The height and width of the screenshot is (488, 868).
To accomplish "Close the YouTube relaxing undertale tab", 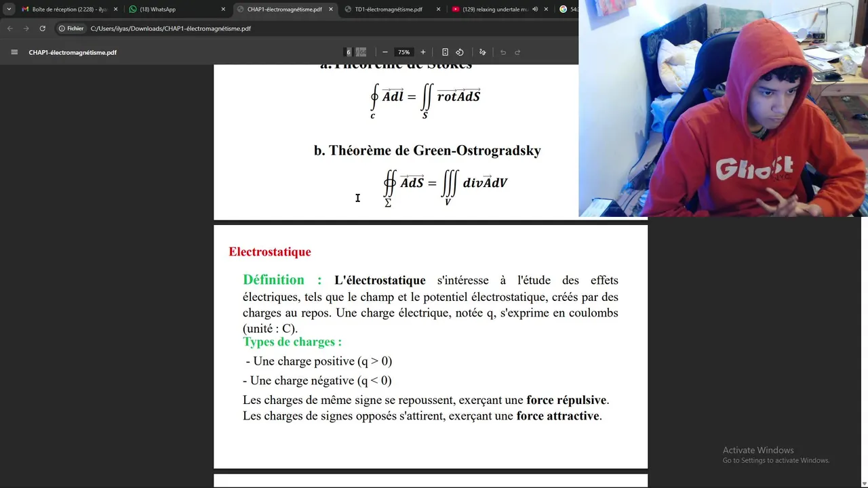I will coord(546,9).
